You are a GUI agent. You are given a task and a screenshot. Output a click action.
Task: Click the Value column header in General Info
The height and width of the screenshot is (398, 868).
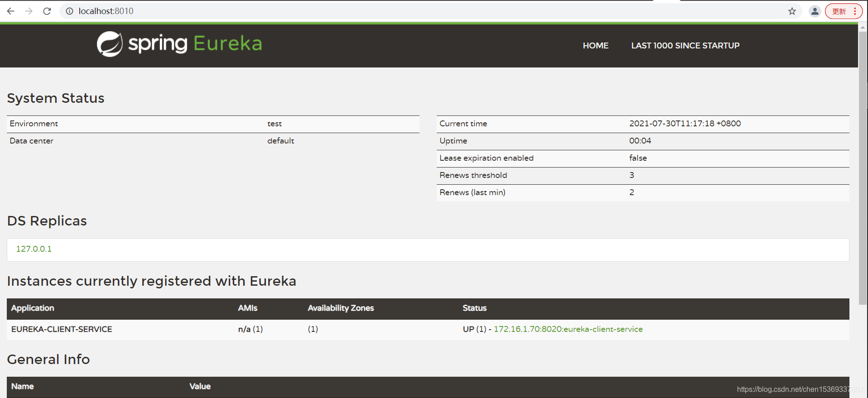click(x=200, y=386)
